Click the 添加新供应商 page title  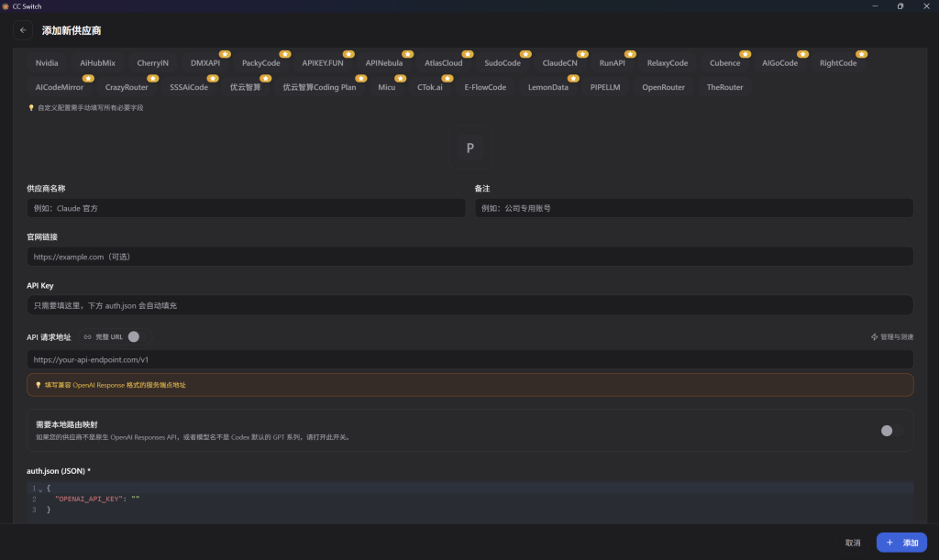(72, 30)
